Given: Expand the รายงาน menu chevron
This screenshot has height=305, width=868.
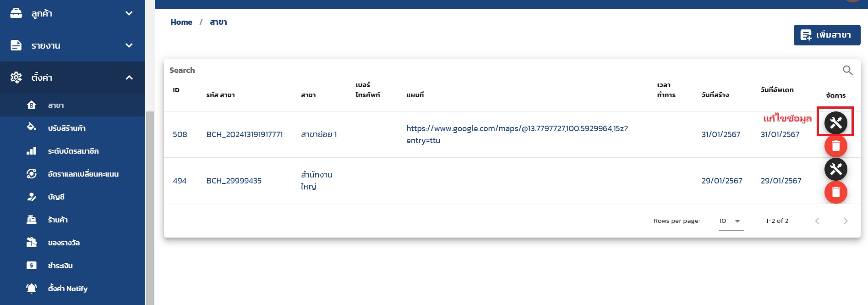Looking at the screenshot, I should pyautogui.click(x=129, y=45).
